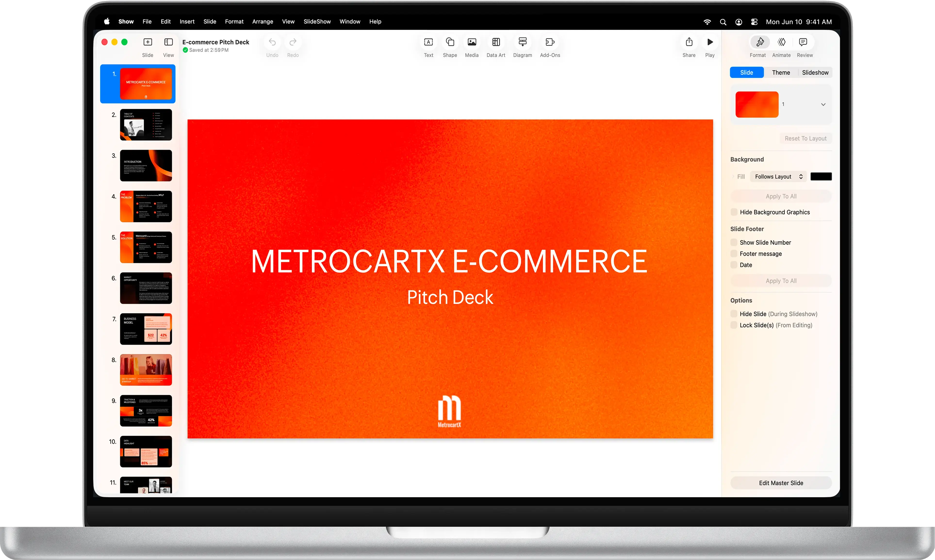Open the Shape tool in the toolbar
935x560 pixels.
click(450, 42)
